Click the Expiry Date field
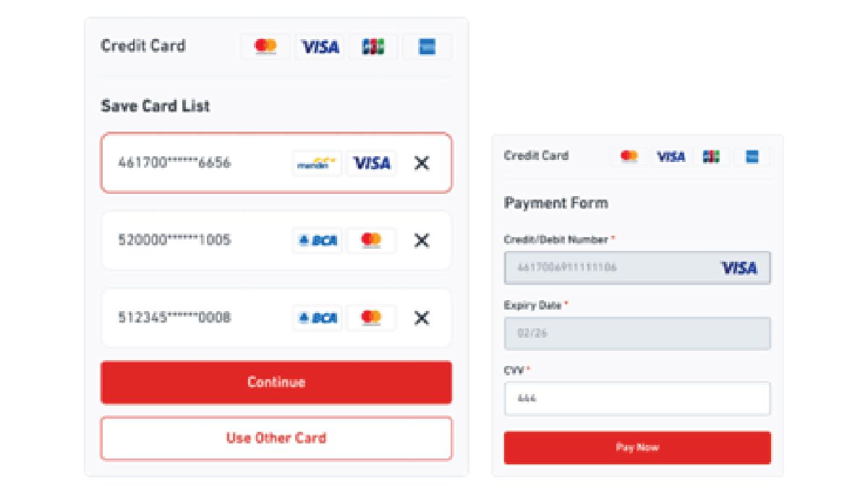Screen dimensions: 868x494 (x=637, y=333)
